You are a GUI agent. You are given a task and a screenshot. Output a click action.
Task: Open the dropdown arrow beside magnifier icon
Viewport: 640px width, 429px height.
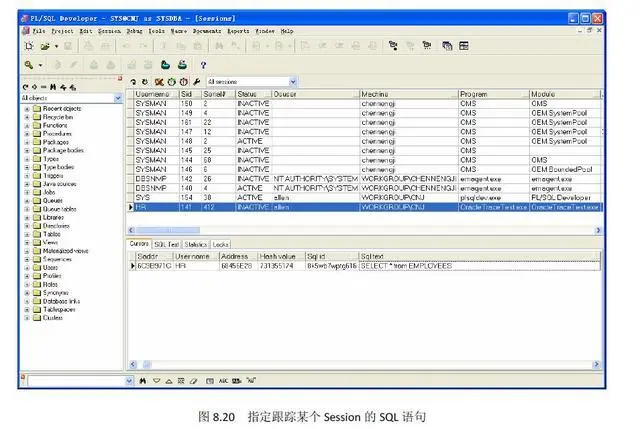click(x=40, y=65)
